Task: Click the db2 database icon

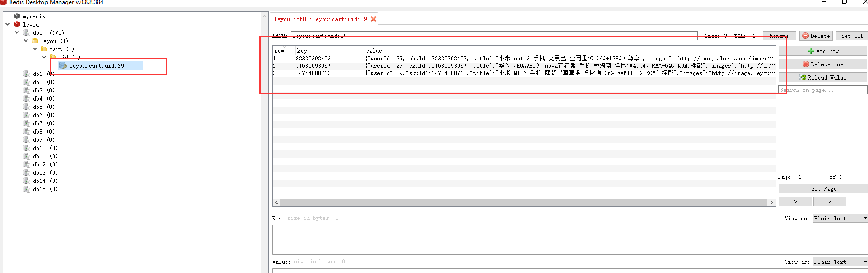Action: [27, 82]
